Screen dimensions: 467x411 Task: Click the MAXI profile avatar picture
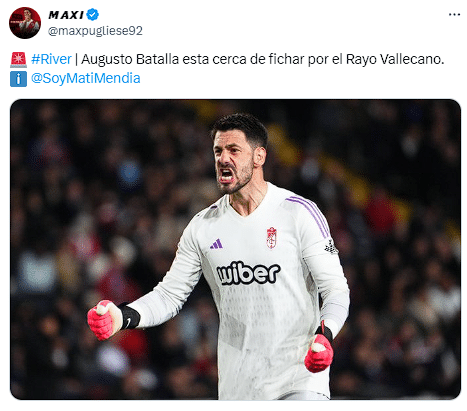25,23
